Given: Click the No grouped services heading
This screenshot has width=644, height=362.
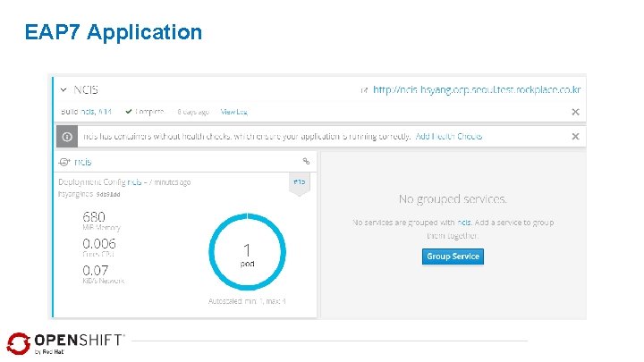Looking at the screenshot, I should pyautogui.click(x=453, y=199).
